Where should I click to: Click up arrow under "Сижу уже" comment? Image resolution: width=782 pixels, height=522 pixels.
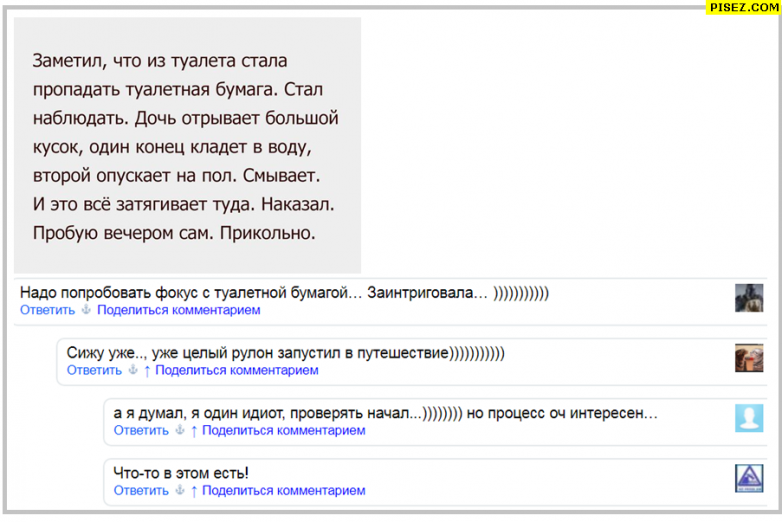click(147, 370)
